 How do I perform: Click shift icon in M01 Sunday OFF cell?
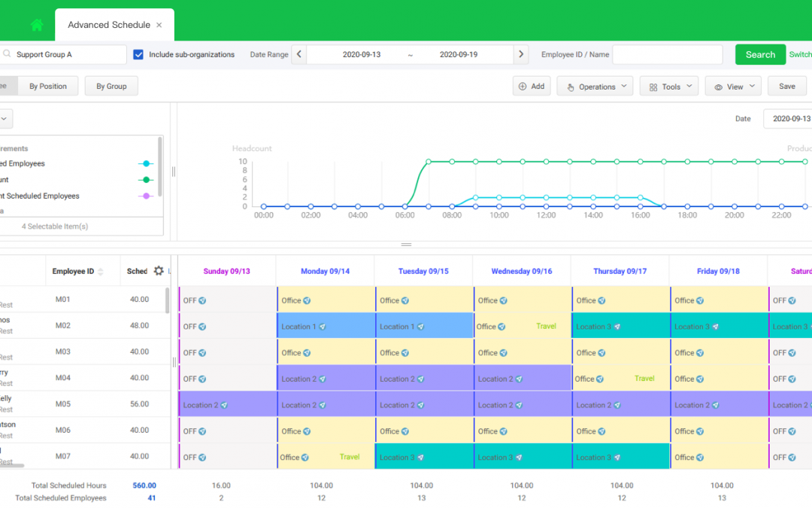[x=202, y=300]
